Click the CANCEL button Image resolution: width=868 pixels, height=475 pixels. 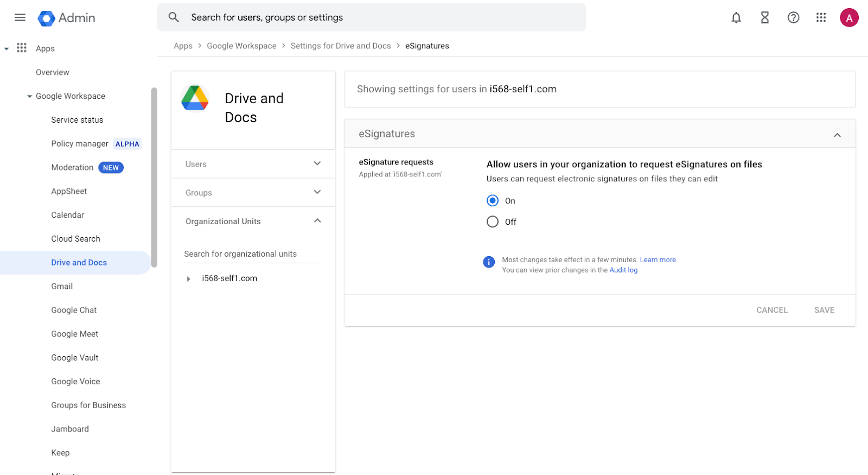(x=772, y=310)
